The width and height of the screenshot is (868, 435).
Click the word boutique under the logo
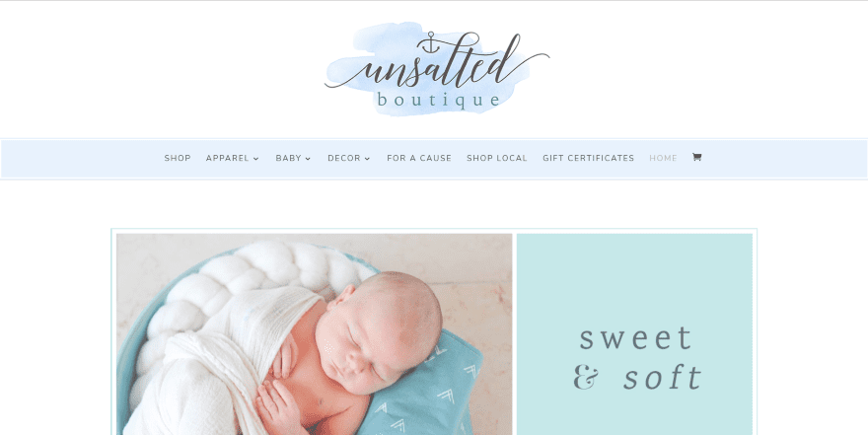(438, 101)
